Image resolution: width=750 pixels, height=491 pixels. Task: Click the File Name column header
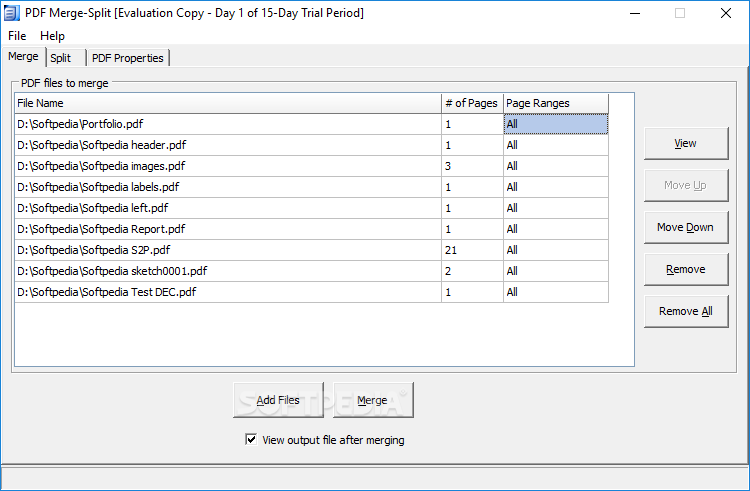[x=228, y=103]
